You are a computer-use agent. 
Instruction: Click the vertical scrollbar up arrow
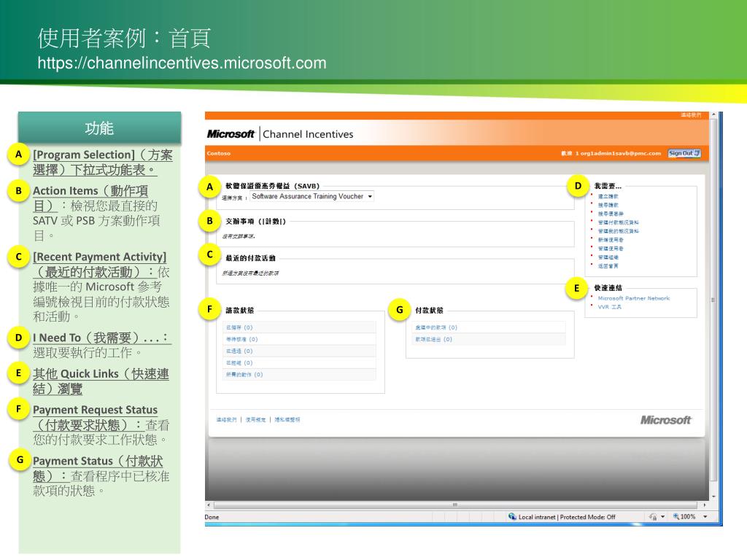(x=713, y=114)
